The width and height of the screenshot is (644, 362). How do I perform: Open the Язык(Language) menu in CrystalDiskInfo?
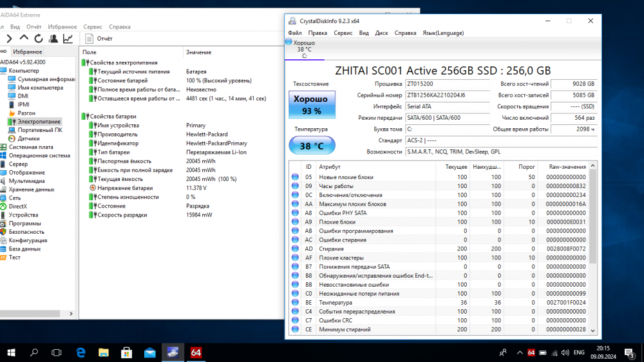443,33
